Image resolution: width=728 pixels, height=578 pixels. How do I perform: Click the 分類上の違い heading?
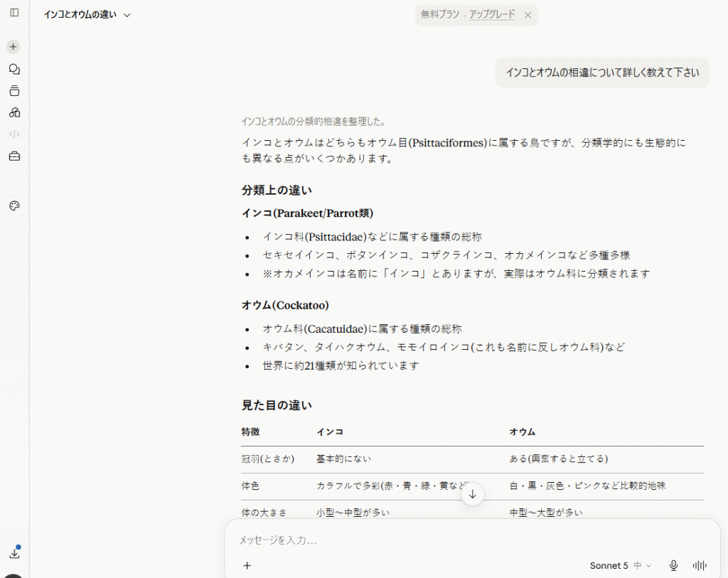(x=277, y=191)
